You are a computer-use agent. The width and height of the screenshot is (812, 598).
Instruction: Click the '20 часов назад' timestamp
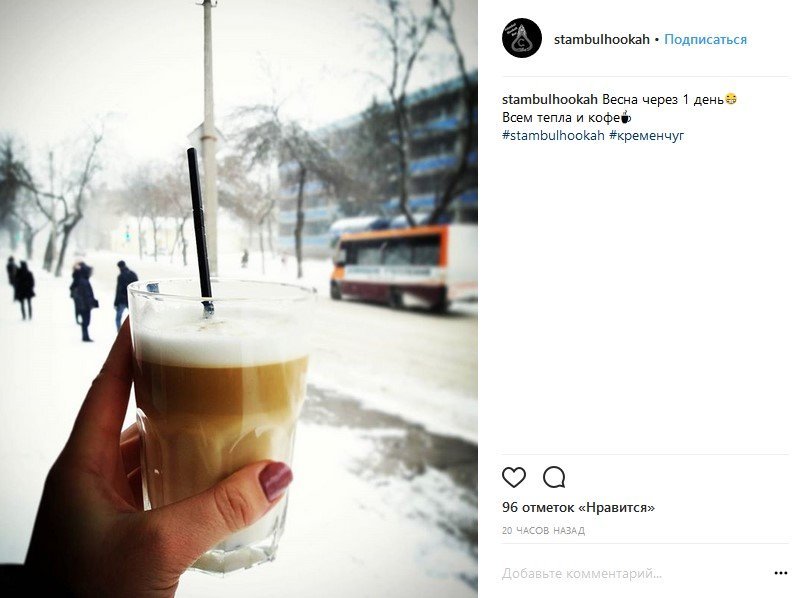pyautogui.click(x=543, y=530)
